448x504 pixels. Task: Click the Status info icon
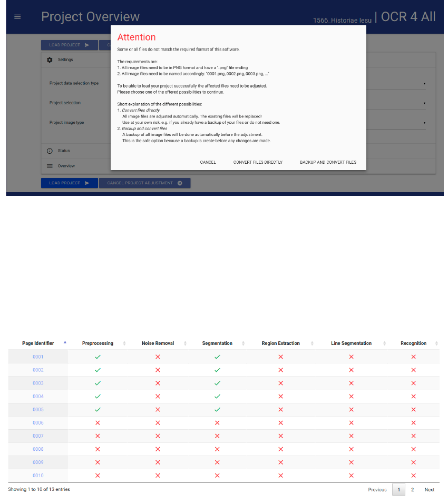(x=50, y=151)
